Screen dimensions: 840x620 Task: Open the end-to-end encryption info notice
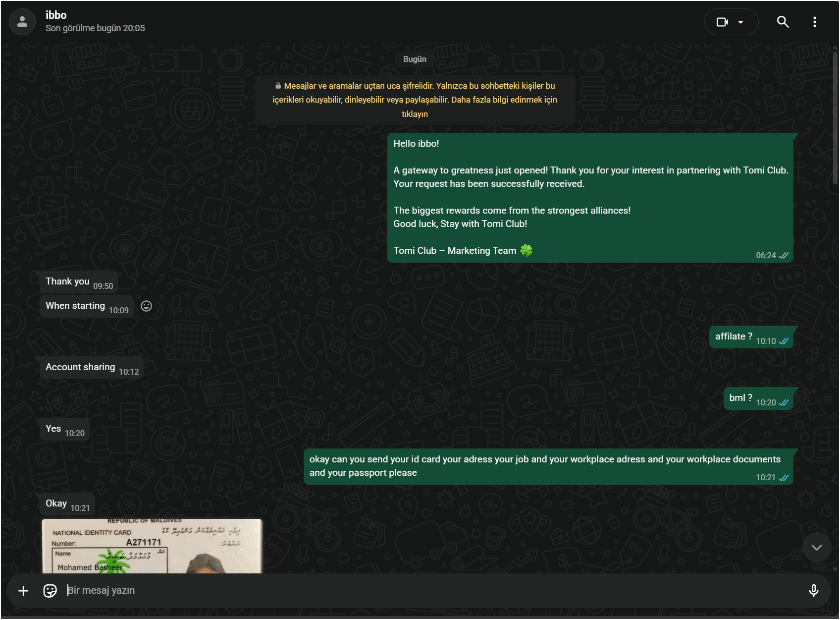(415, 100)
